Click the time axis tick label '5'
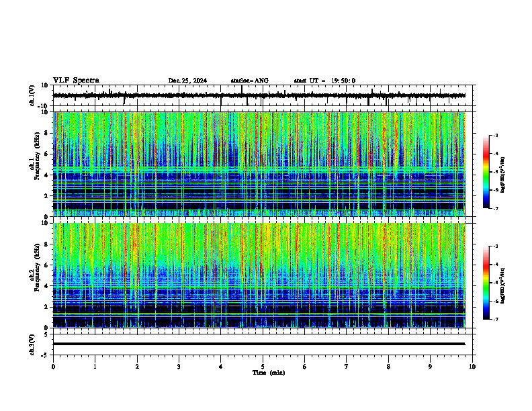 point(263,367)
